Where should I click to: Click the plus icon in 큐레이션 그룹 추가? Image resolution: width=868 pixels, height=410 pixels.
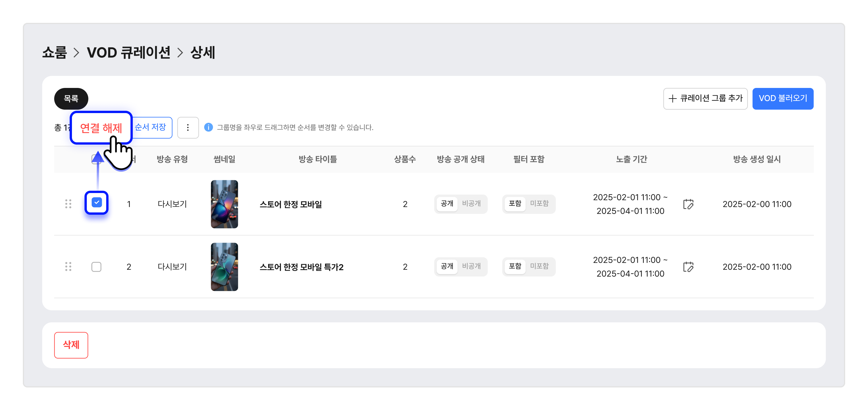672,99
